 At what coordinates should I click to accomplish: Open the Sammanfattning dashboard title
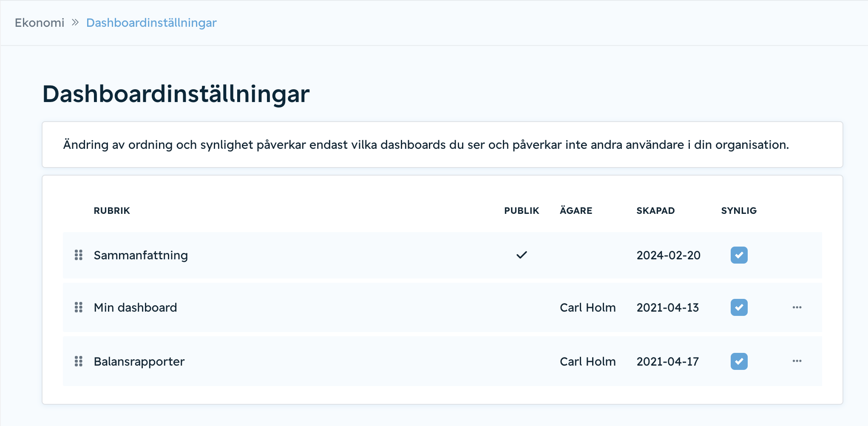point(141,255)
